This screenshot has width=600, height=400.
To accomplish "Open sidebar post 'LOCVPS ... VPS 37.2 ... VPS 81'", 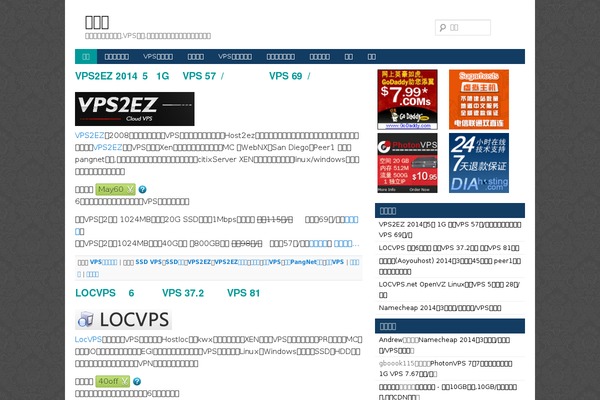I will (449, 248).
